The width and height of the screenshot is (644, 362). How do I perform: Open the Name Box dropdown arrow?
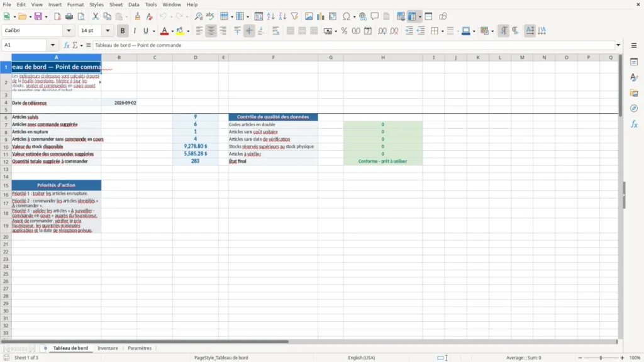(x=53, y=45)
